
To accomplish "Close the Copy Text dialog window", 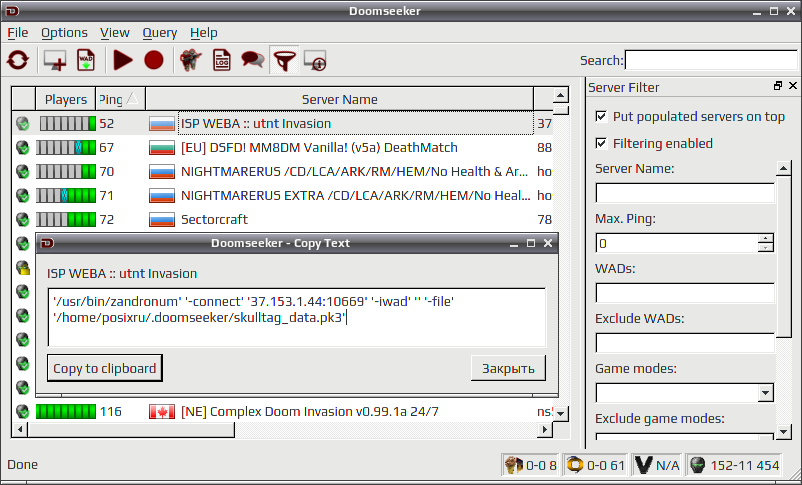I will 548,243.
